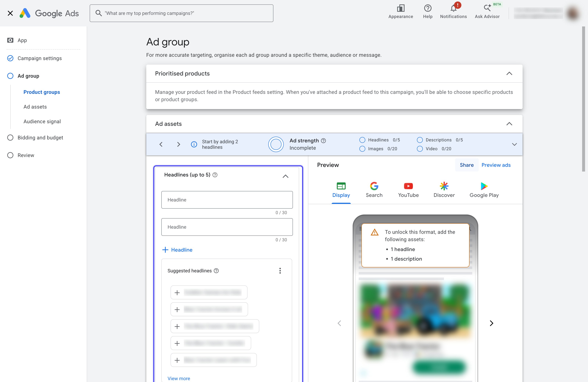Open Product groups in sidebar
Screen dimensions: 588x382
(42, 92)
